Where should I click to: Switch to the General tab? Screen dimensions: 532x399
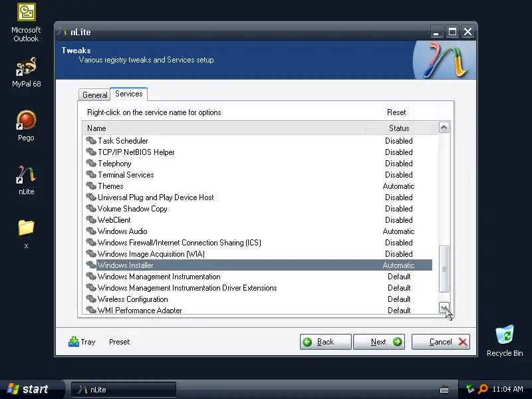(94, 95)
